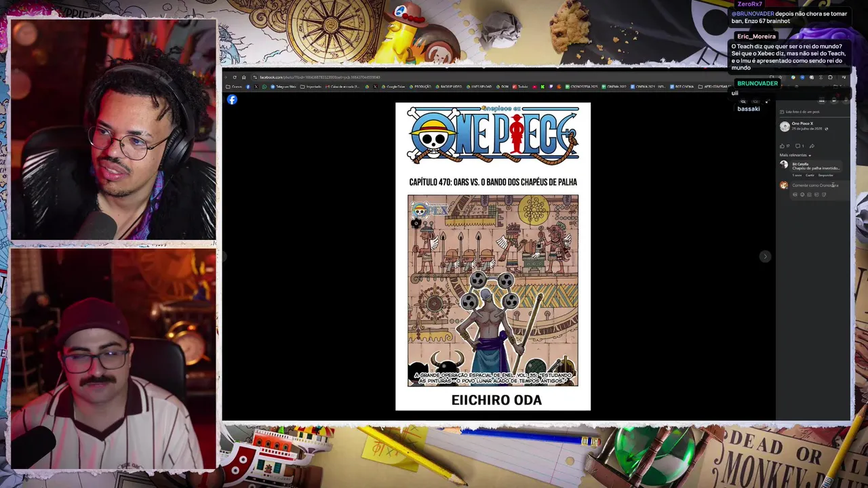Open the post's comment icon

point(797,146)
